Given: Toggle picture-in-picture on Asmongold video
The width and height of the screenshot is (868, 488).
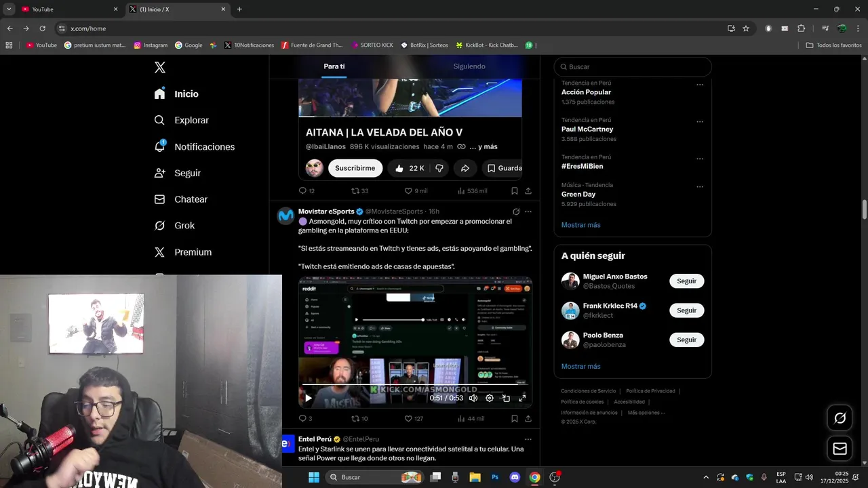Looking at the screenshot, I should [506, 399].
